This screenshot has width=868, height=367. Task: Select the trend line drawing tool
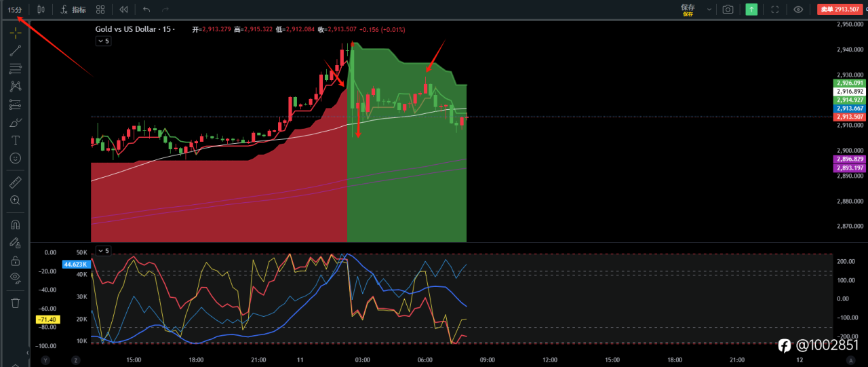[x=15, y=50]
